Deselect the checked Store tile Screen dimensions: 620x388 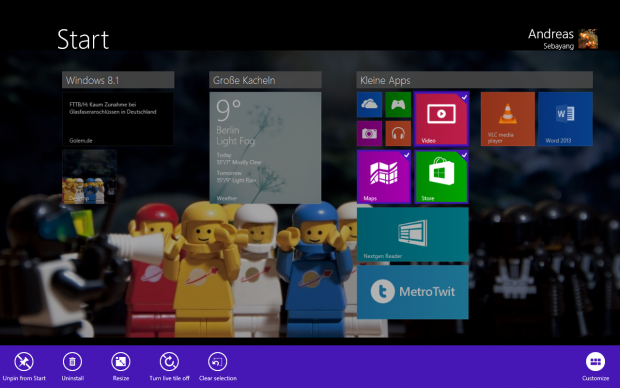tap(441, 177)
